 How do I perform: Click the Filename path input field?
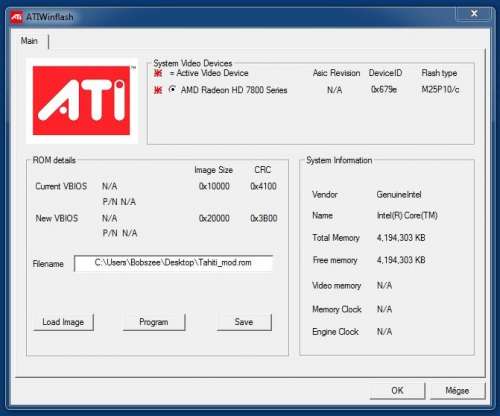(173, 263)
